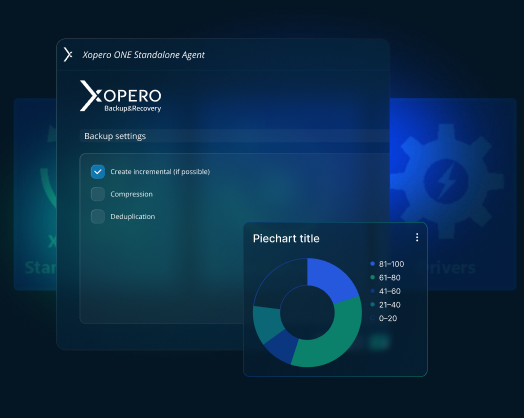Click the Deduplication label text
The width and height of the screenshot is (524, 418).
[x=133, y=217]
